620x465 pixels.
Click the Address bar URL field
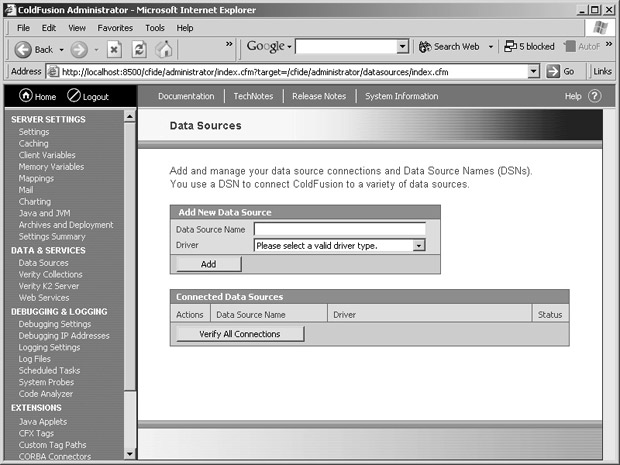[x=293, y=72]
